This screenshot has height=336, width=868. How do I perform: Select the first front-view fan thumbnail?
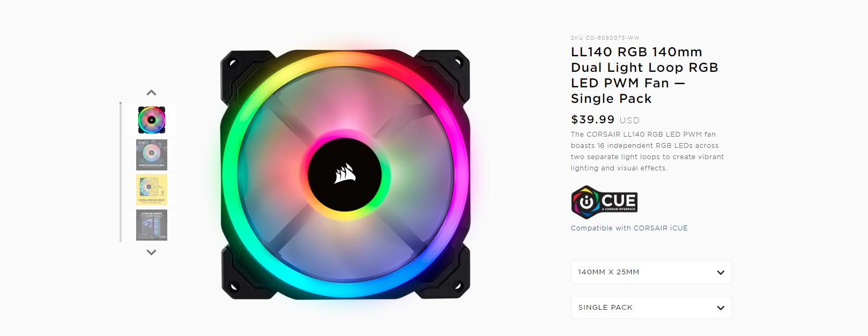point(152,120)
